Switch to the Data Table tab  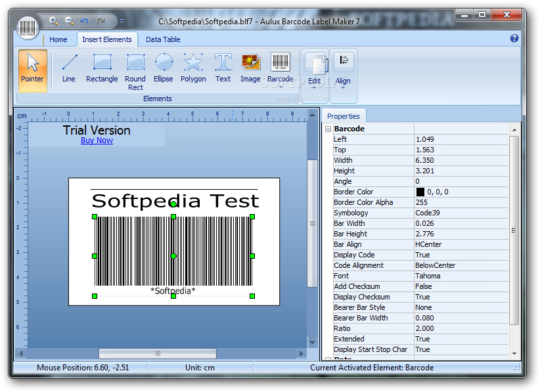point(163,39)
